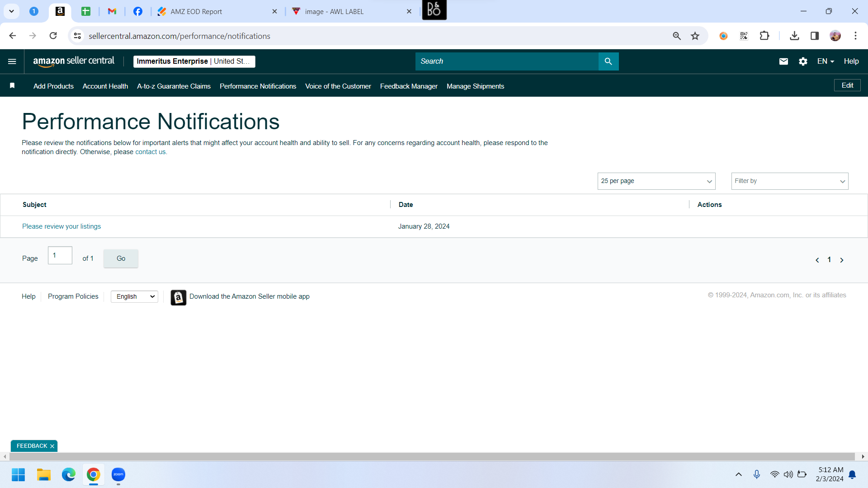Open Microsoft Edge from the taskbar

[x=69, y=474]
